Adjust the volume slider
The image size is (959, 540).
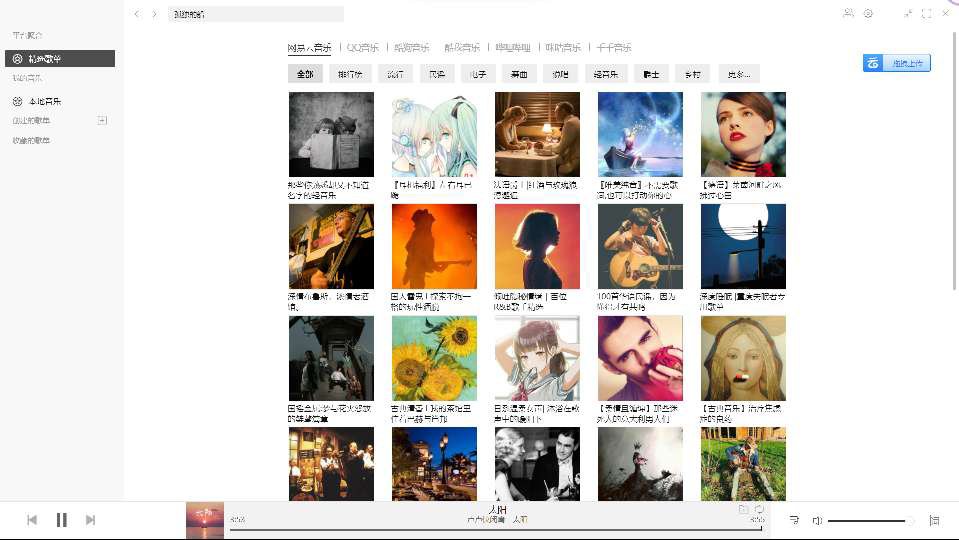click(x=868, y=520)
